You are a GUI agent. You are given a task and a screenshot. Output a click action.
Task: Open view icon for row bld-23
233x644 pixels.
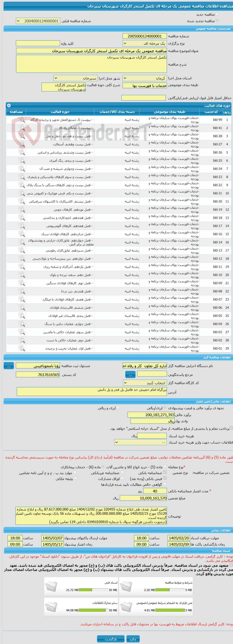[21, 177]
